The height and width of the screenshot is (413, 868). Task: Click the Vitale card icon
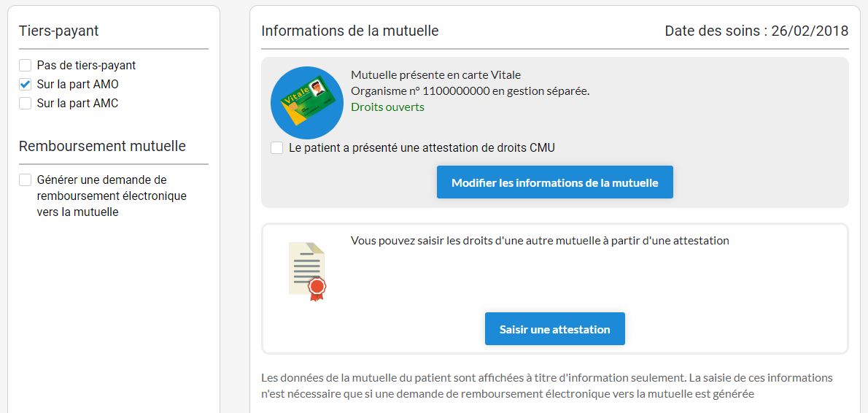pos(306,103)
